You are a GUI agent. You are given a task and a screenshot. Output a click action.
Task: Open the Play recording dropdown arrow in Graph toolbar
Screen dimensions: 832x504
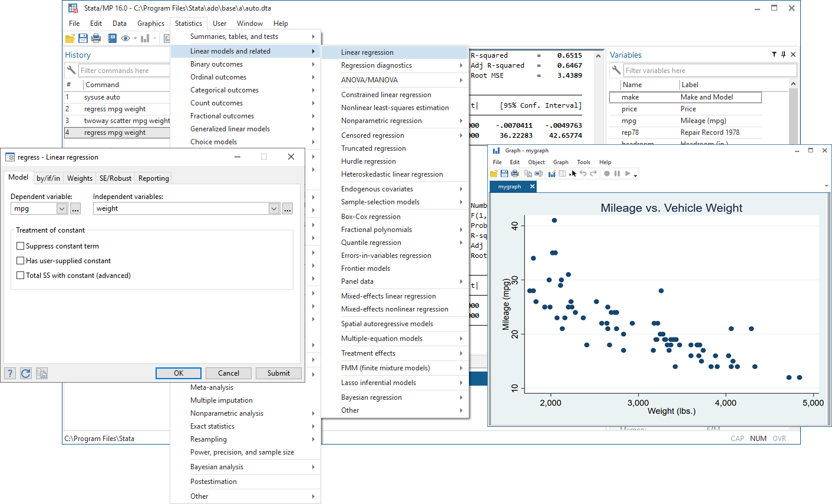point(635,175)
